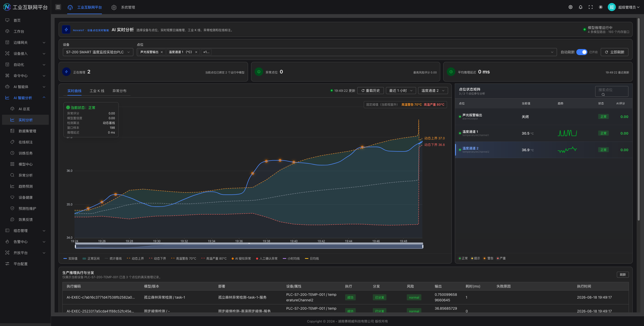Open 首页 from the sidebar

pyautogui.click(x=25, y=20)
